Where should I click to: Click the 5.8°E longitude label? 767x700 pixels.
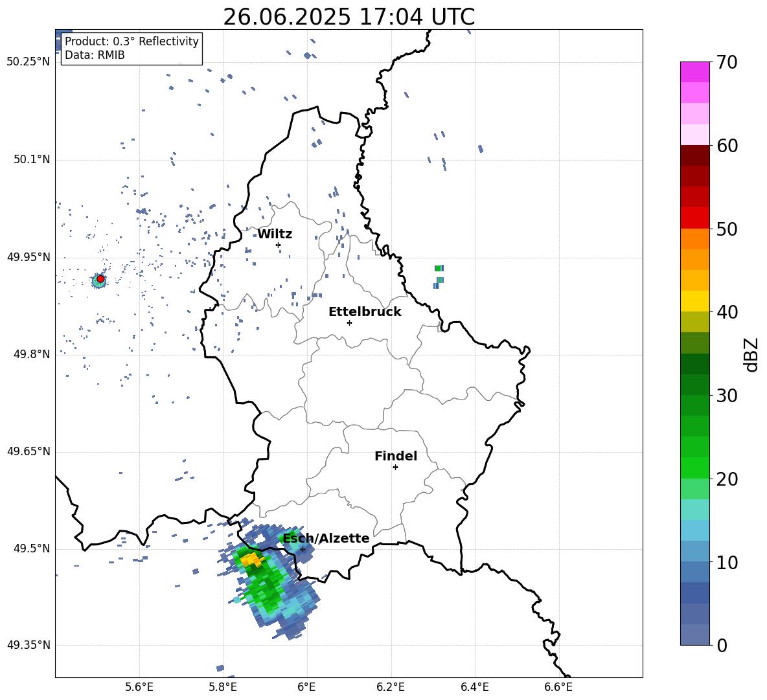[x=223, y=687]
